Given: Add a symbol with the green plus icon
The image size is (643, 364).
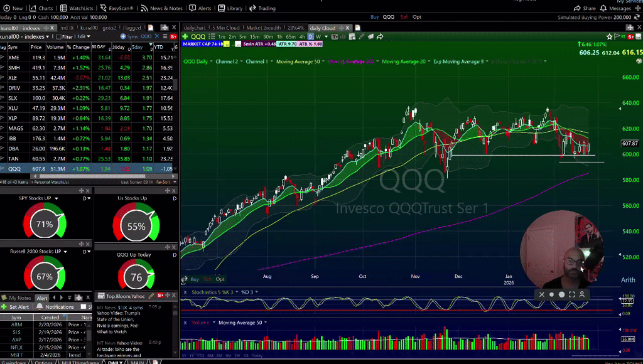Looking at the screenshot, I should [185, 37].
